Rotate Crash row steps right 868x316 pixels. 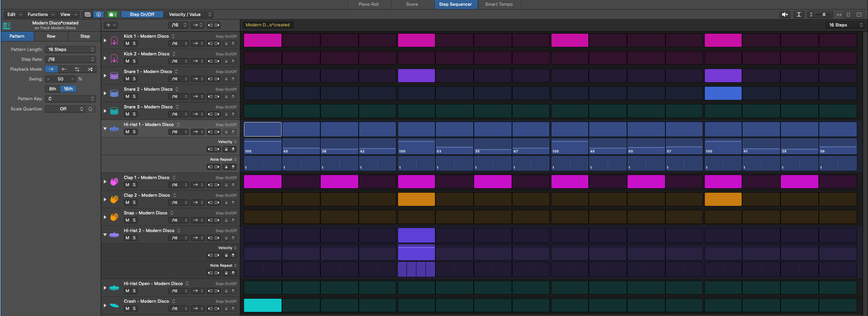tap(217, 309)
